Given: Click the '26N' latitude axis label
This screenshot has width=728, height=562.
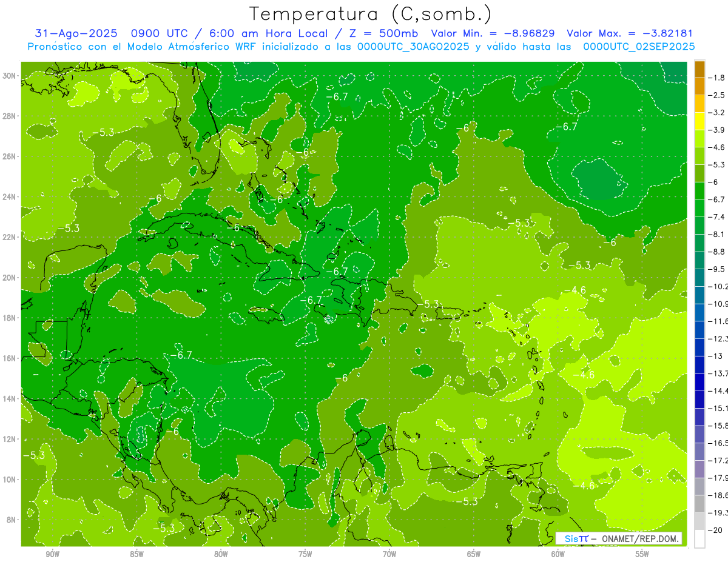Looking at the screenshot, I should click(x=10, y=156).
